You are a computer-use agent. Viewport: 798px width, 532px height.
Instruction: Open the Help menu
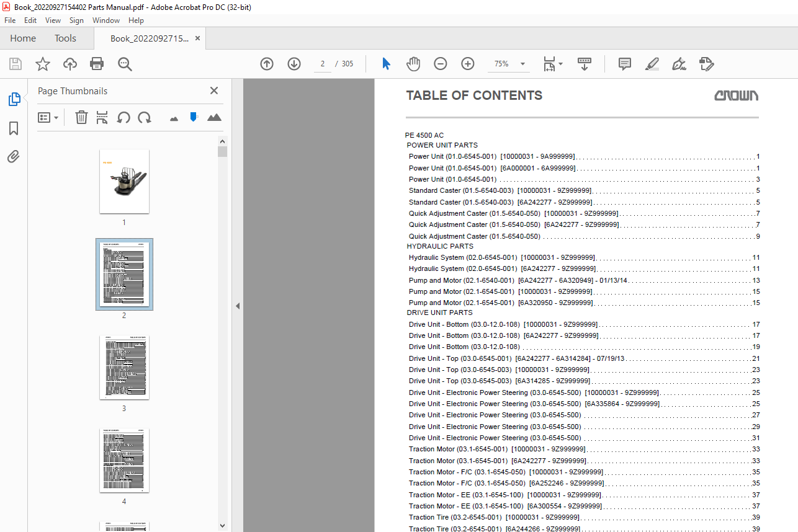point(136,20)
